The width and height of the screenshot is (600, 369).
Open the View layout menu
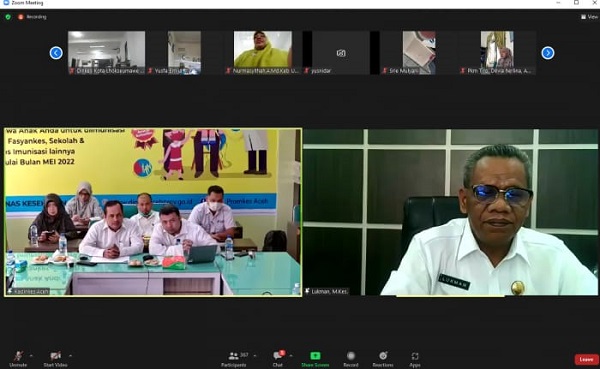click(589, 17)
